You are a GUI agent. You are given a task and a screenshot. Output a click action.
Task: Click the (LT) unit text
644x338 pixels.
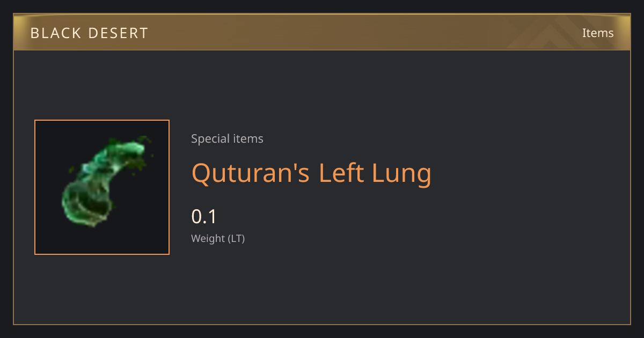pyautogui.click(x=237, y=239)
